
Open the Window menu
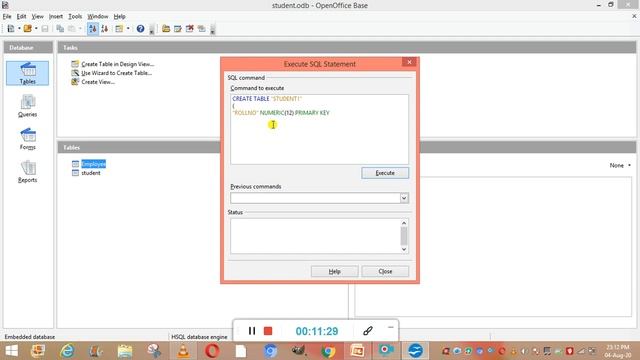pyautogui.click(x=98, y=16)
